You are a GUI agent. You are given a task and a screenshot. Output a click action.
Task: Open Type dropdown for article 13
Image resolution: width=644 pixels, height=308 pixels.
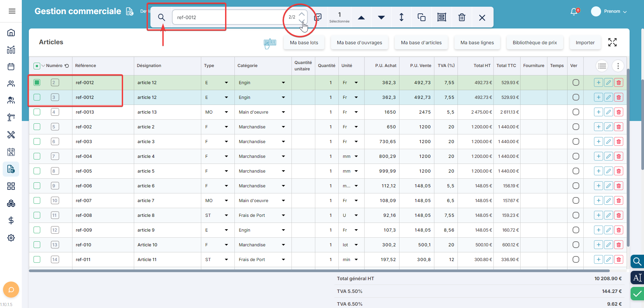[x=226, y=112]
